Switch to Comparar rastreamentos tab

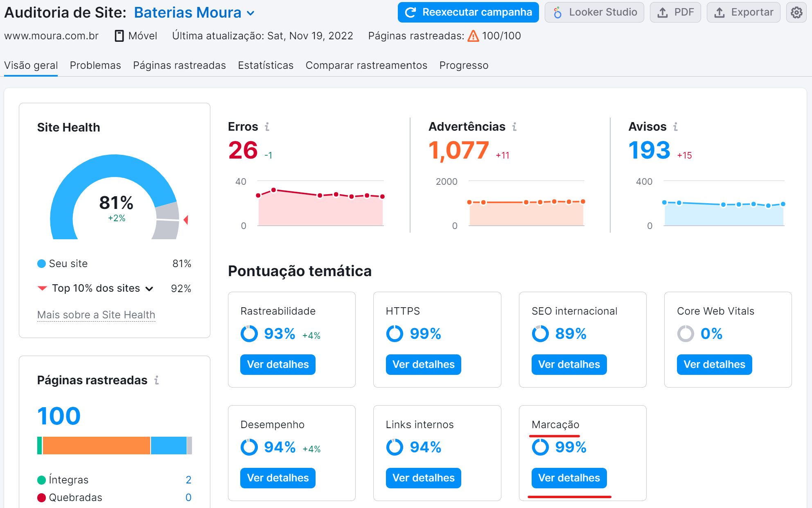pyautogui.click(x=366, y=65)
